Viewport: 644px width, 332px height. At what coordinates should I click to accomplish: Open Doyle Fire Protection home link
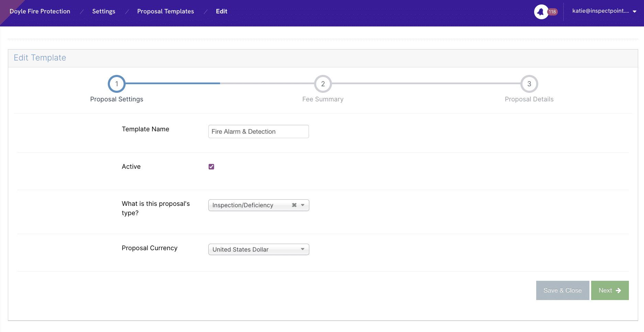click(40, 11)
